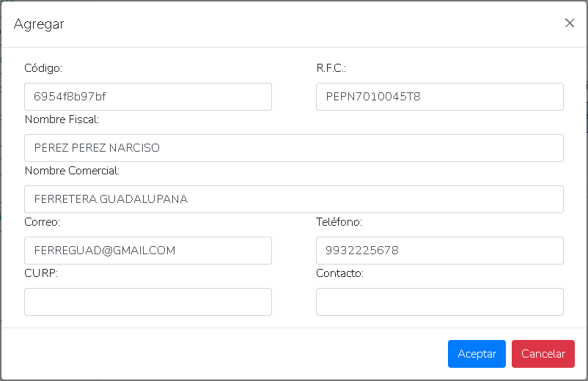The image size is (588, 381).
Task: Click the CURP label
Action: [41, 273]
